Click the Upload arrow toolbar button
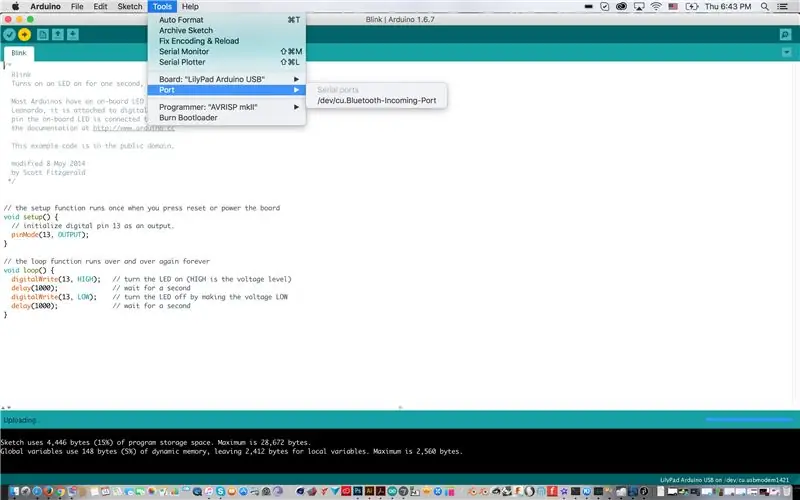The width and height of the screenshot is (800, 500). pyautogui.click(x=24, y=34)
